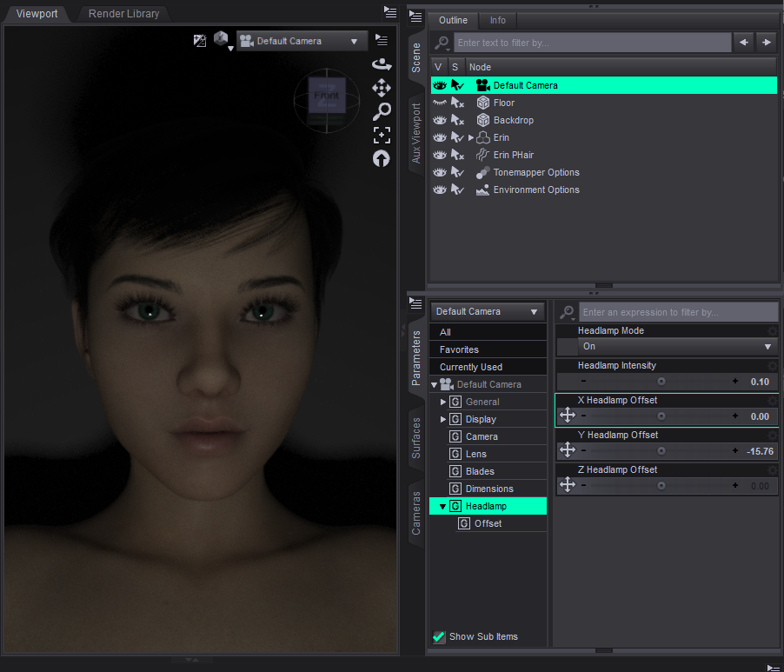Click the reset camera arrow icon

[x=382, y=158]
